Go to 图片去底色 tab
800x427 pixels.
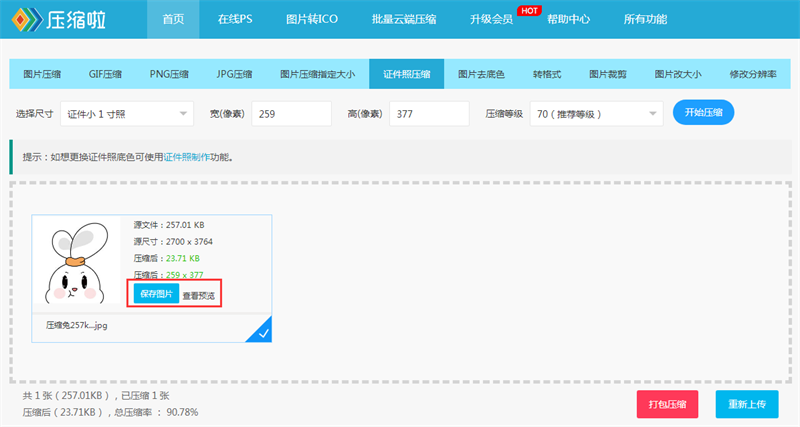[481, 74]
